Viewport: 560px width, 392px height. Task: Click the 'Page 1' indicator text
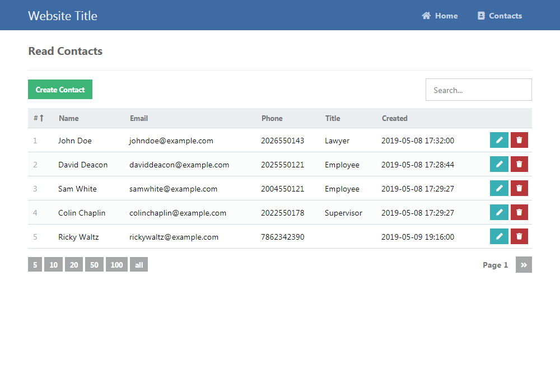click(x=495, y=265)
